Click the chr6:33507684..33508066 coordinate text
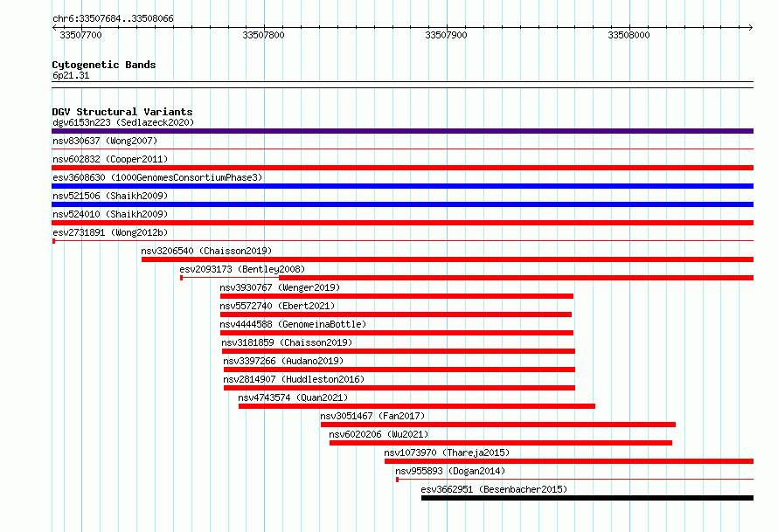This screenshot has width=778, height=532. pos(113,18)
